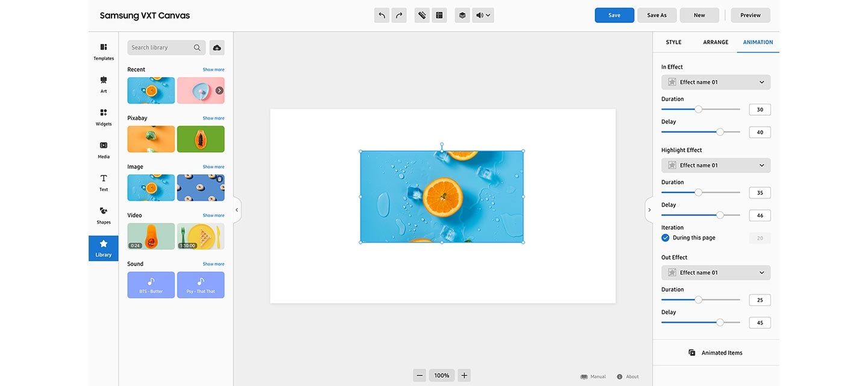
Task: Switch to the STYLE tab
Action: [x=673, y=42]
